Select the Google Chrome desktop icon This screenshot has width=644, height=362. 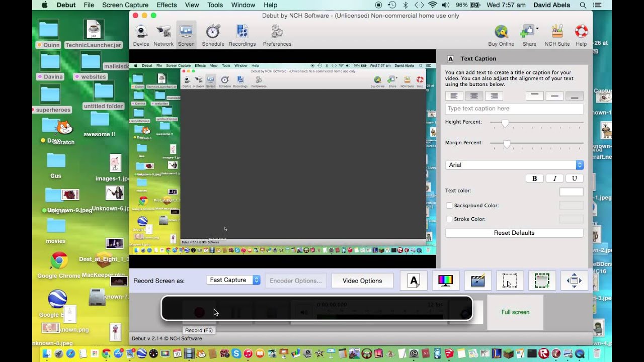59,264
